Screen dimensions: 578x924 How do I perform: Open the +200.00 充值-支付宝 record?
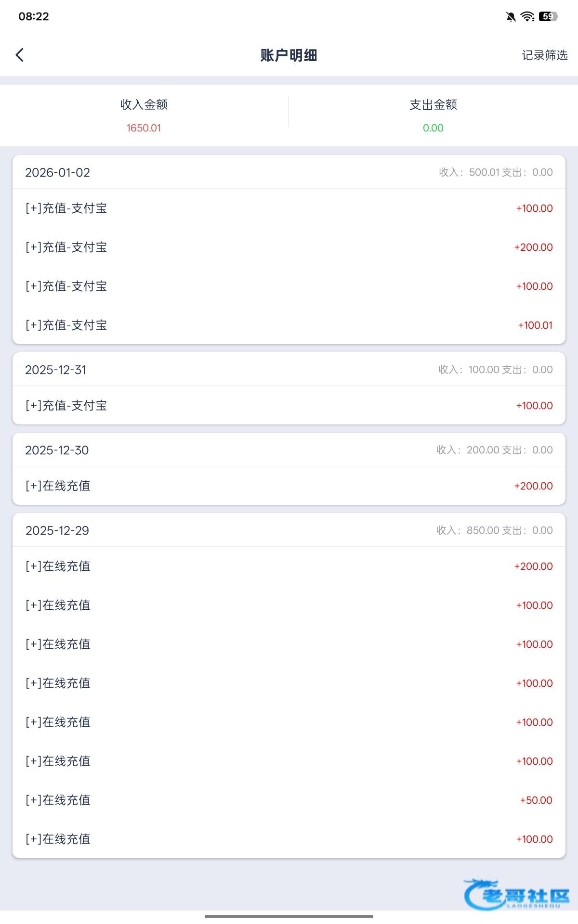[289, 247]
